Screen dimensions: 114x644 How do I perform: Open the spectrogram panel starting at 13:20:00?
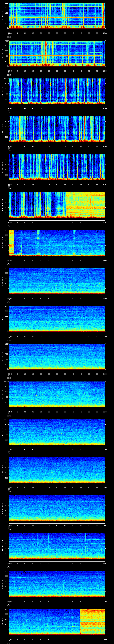click(x=57, y=243)
